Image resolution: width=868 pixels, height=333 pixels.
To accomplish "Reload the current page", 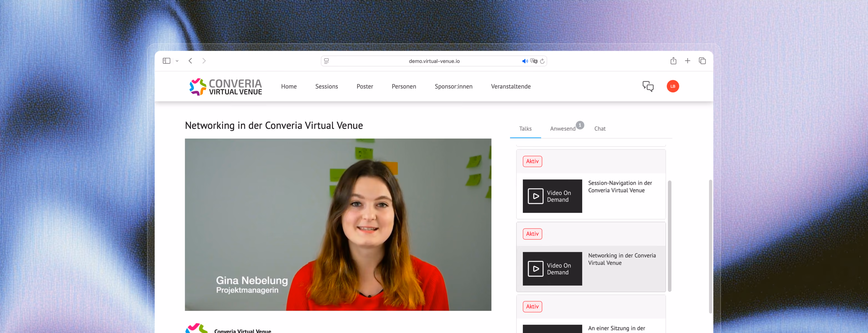I will point(542,61).
